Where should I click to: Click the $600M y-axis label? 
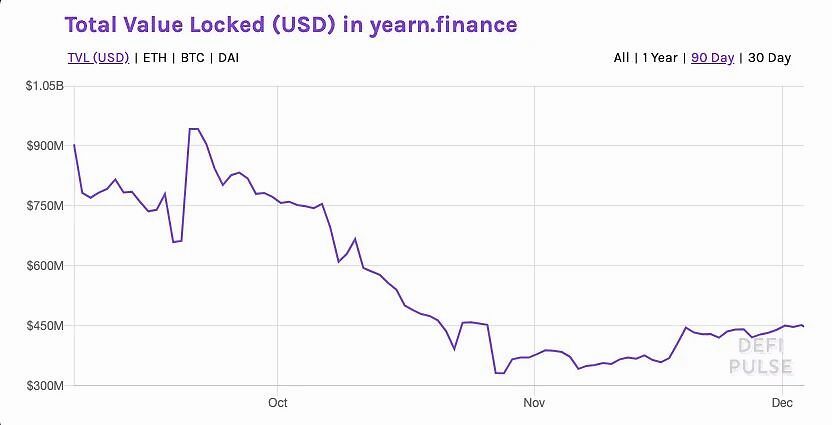44,266
